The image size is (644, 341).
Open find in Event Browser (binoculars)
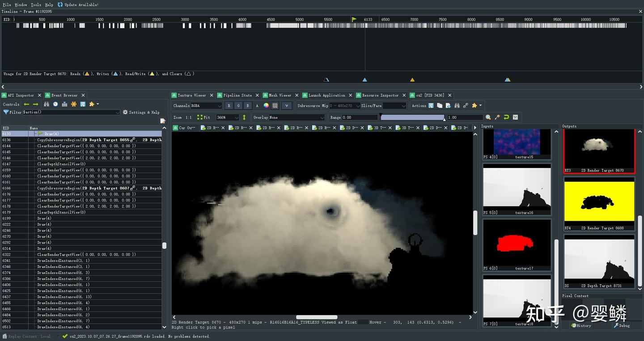coord(47,104)
